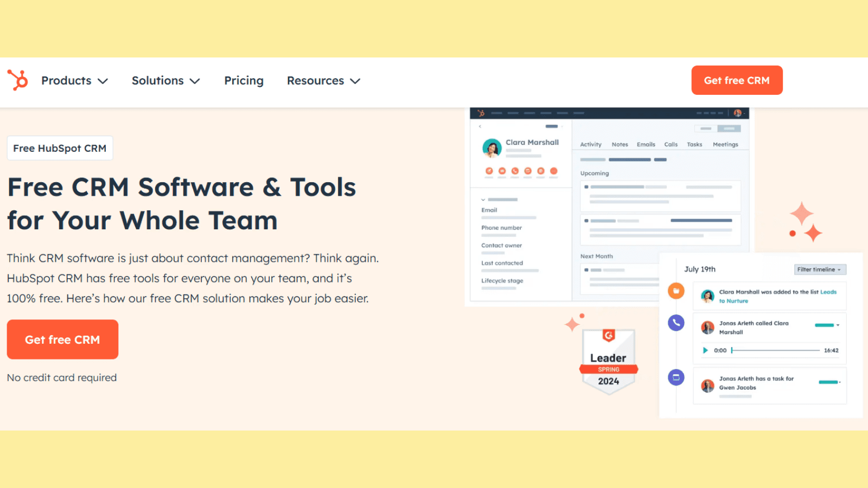Click the purple task timeline icon

(x=676, y=377)
